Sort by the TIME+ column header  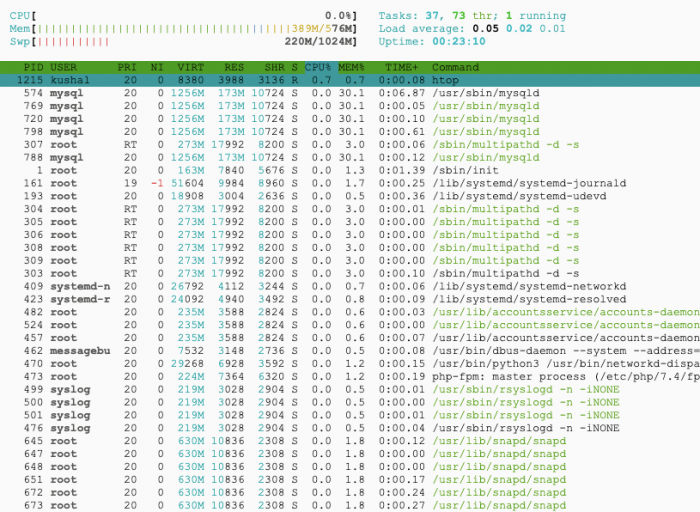(400, 66)
